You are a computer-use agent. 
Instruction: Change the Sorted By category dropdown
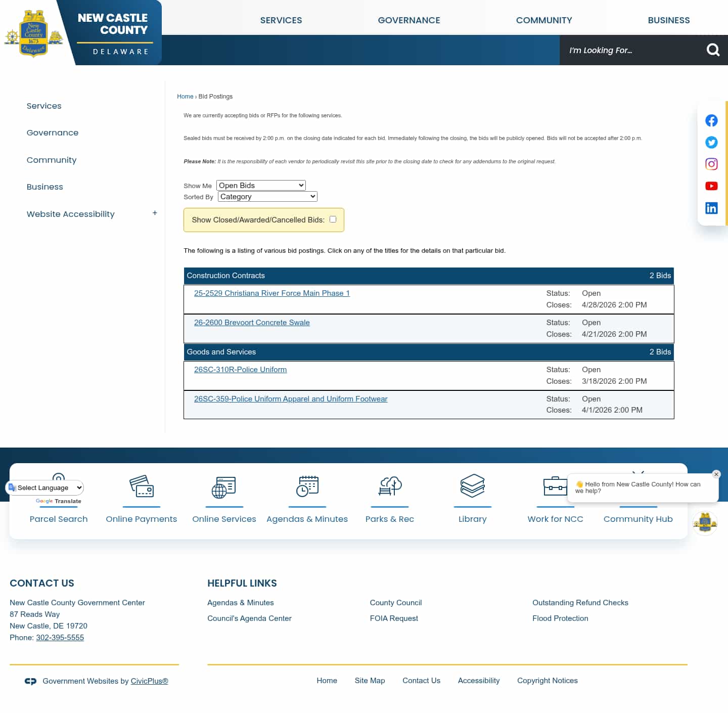(267, 196)
